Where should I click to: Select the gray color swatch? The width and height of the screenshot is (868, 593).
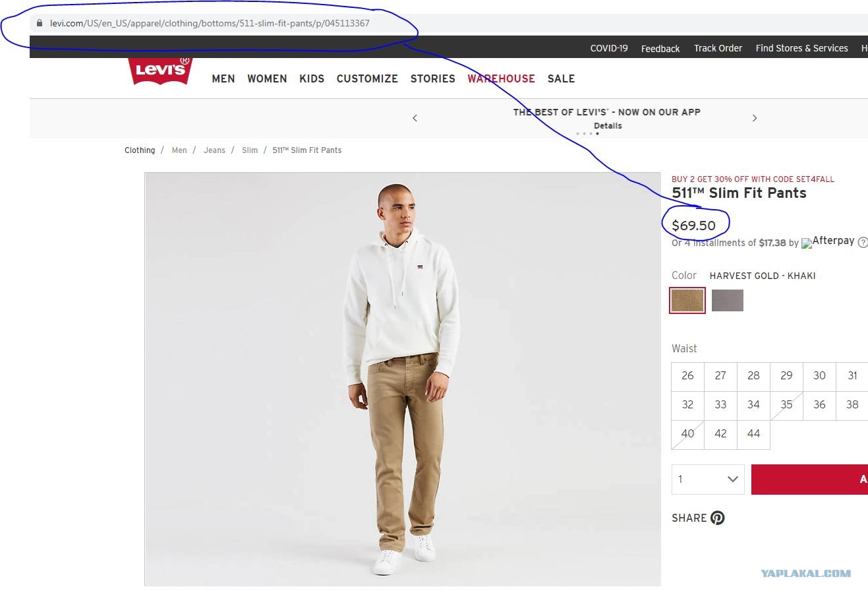pos(728,300)
